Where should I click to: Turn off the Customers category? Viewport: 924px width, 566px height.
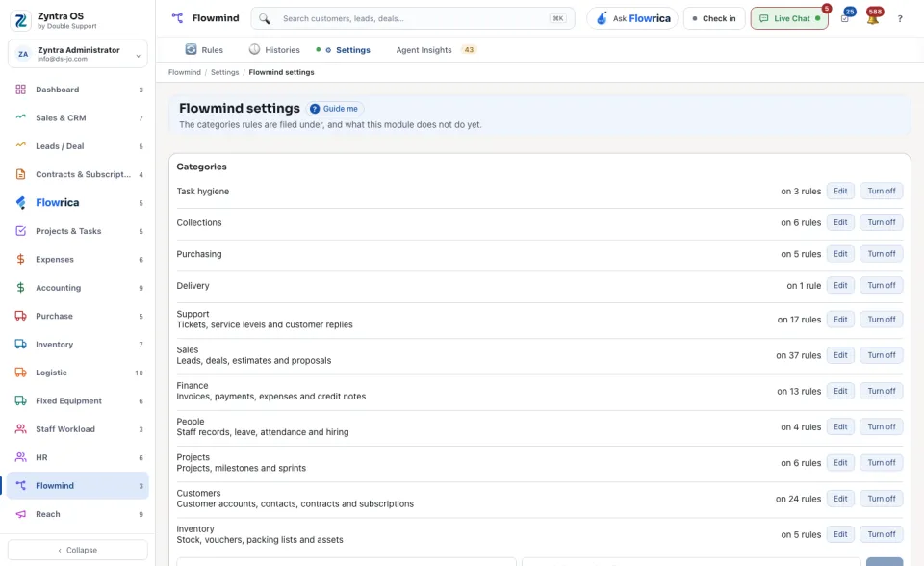coord(881,499)
